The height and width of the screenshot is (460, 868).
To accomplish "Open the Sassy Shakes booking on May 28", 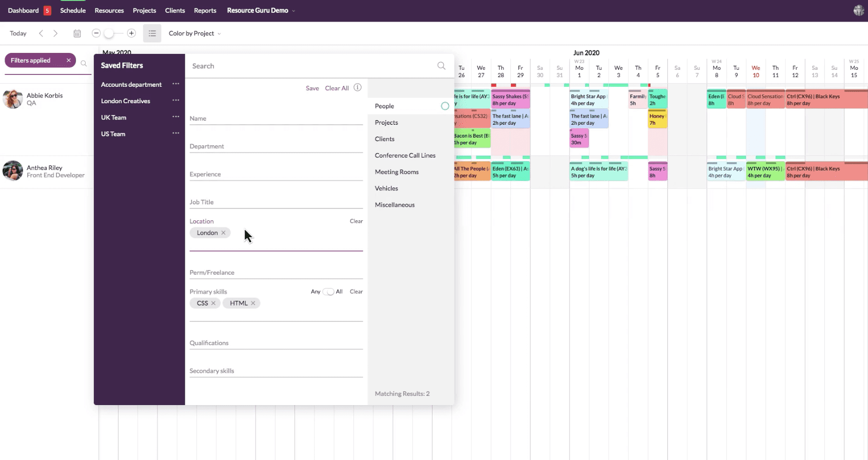I will click(510, 100).
